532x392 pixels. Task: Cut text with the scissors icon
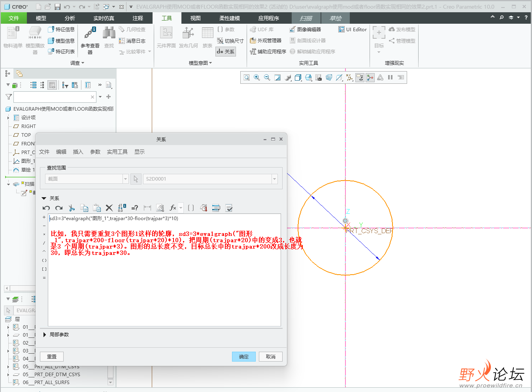(x=72, y=208)
